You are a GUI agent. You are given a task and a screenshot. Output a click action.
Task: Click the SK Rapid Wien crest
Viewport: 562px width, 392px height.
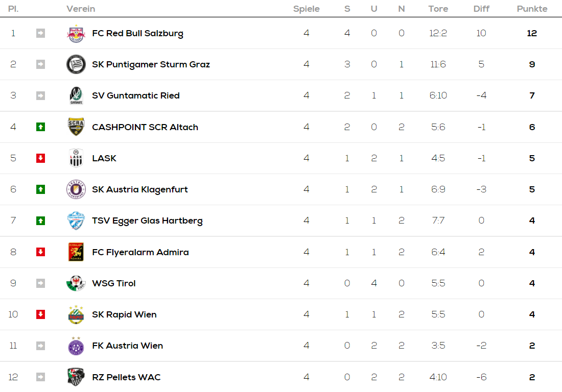76,314
